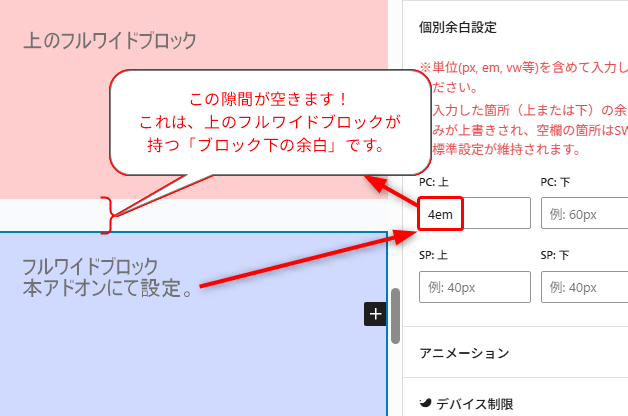
Task: Click the フルワイドブロック text in blue block
Action: coord(91,267)
